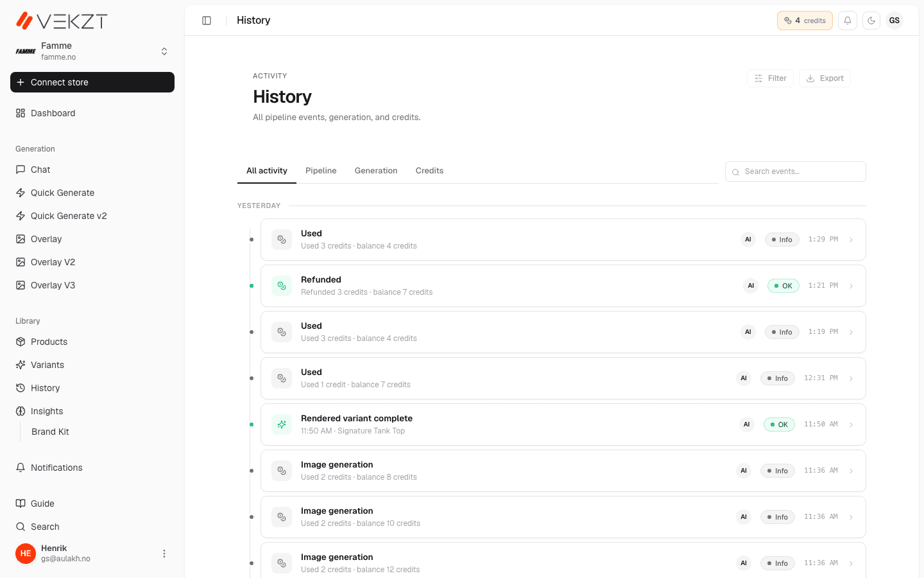Viewport: 924px width, 578px height.
Task: Click the OK badge on Refunded row
Action: tap(783, 286)
